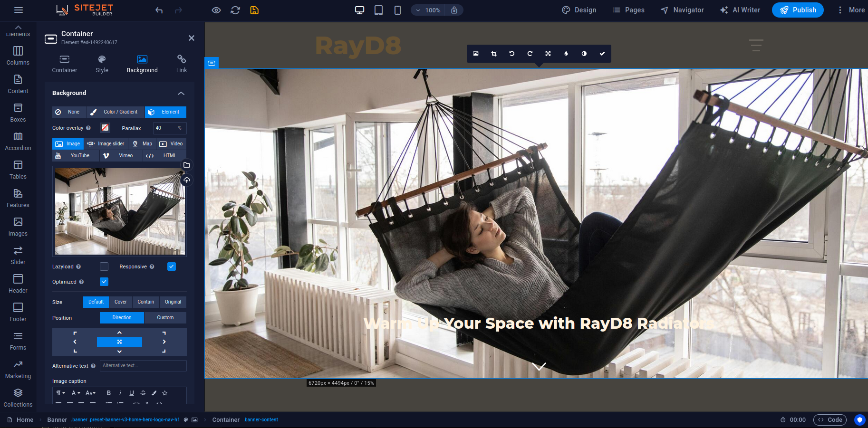
Task: Open the Color overlay swatch
Action: click(x=105, y=128)
